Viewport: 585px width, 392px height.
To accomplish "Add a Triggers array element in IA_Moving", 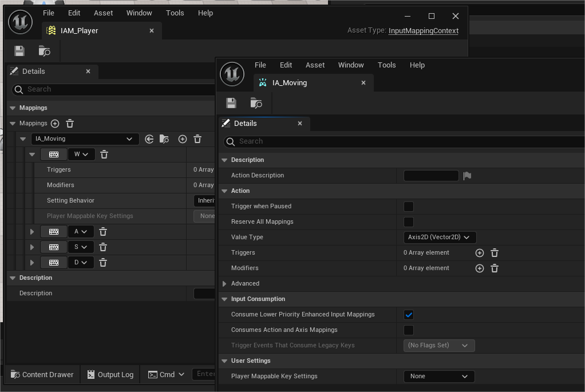I will tap(480, 253).
